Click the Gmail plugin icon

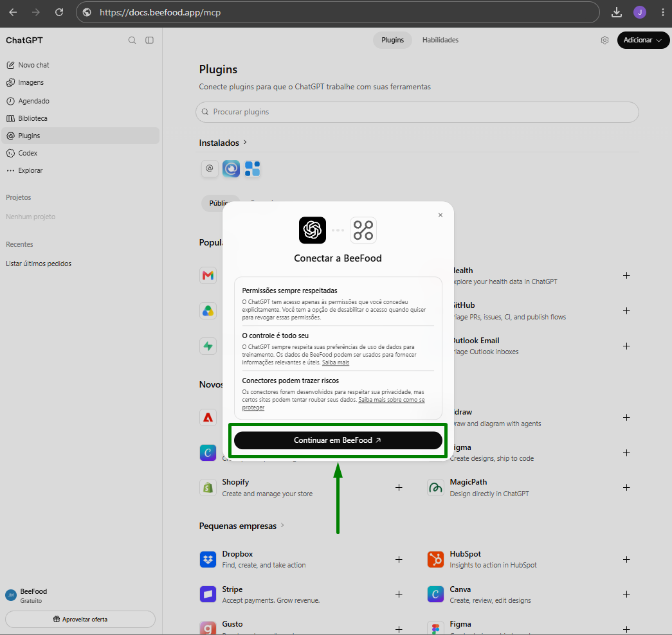click(208, 276)
